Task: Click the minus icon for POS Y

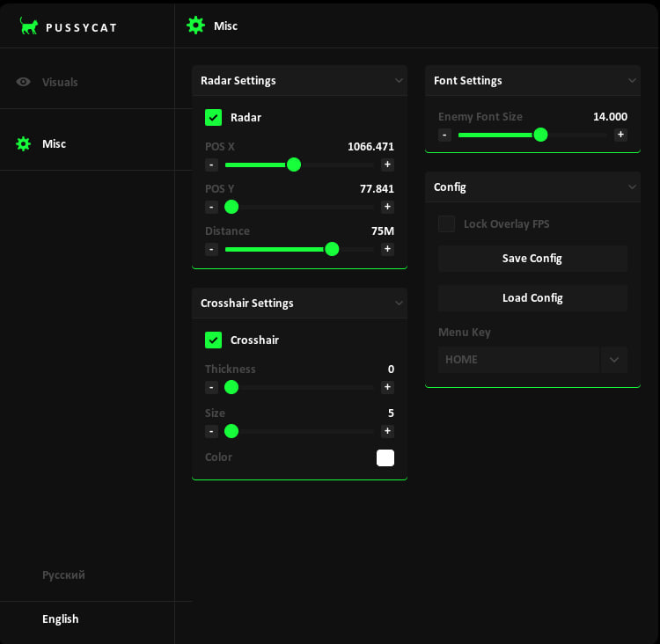Action: [x=211, y=207]
